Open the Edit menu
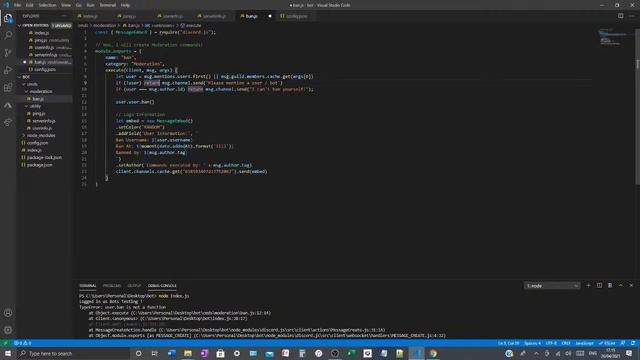Image resolution: width=640 pixels, height=360 pixels. [30, 5]
